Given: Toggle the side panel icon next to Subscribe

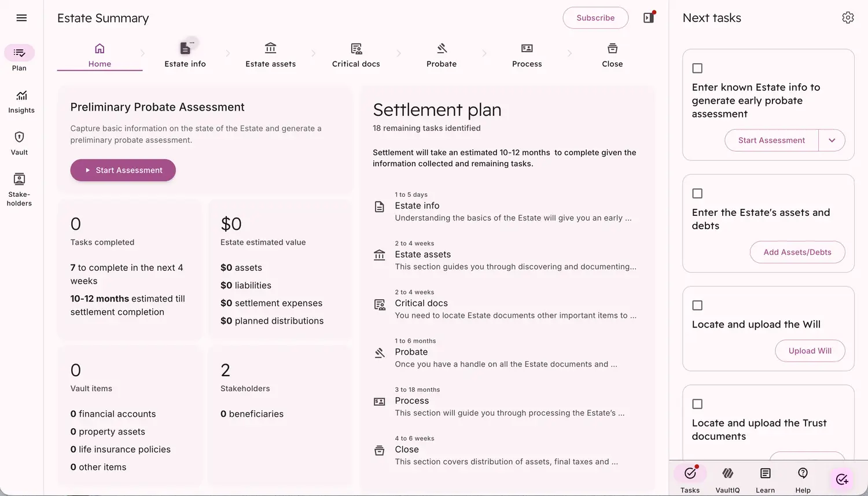Looking at the screenshot, I should point(649,18).
